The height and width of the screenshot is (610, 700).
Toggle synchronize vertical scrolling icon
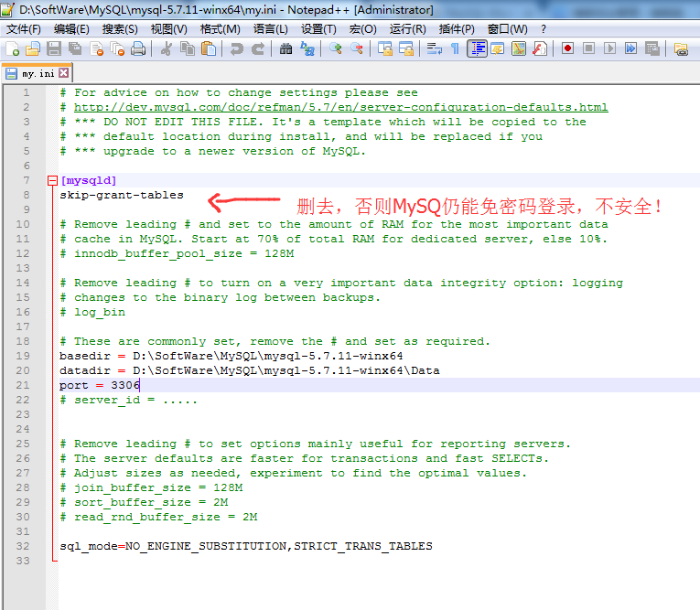click(x=385, y=48)
